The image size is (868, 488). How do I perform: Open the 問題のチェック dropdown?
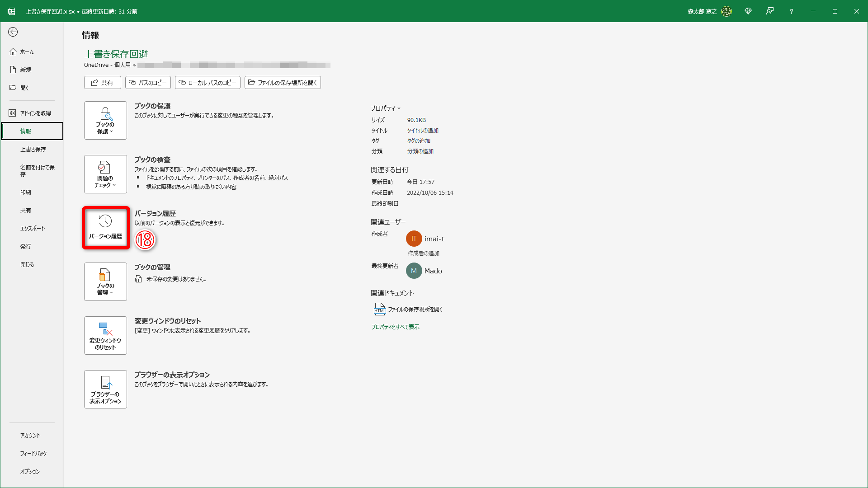(x=105, y=174)
